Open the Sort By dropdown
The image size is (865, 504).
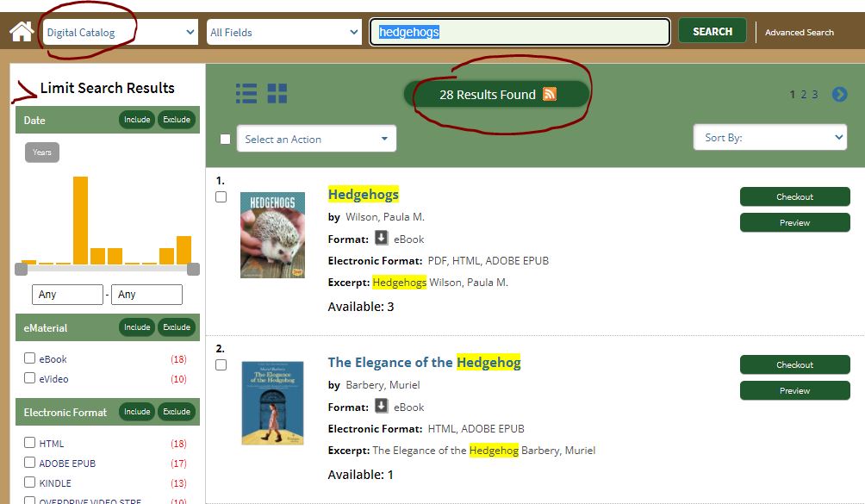point(770,137)
